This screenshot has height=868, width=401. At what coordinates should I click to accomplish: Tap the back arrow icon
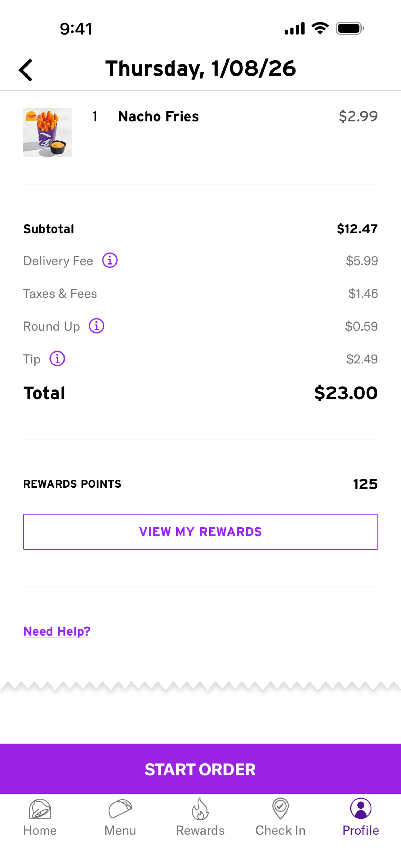tap(25, 70)
